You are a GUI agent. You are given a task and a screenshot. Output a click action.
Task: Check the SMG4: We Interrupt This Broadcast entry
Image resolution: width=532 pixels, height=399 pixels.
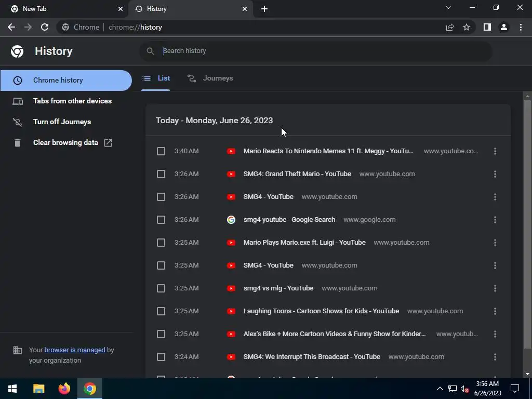pos(161,357)
